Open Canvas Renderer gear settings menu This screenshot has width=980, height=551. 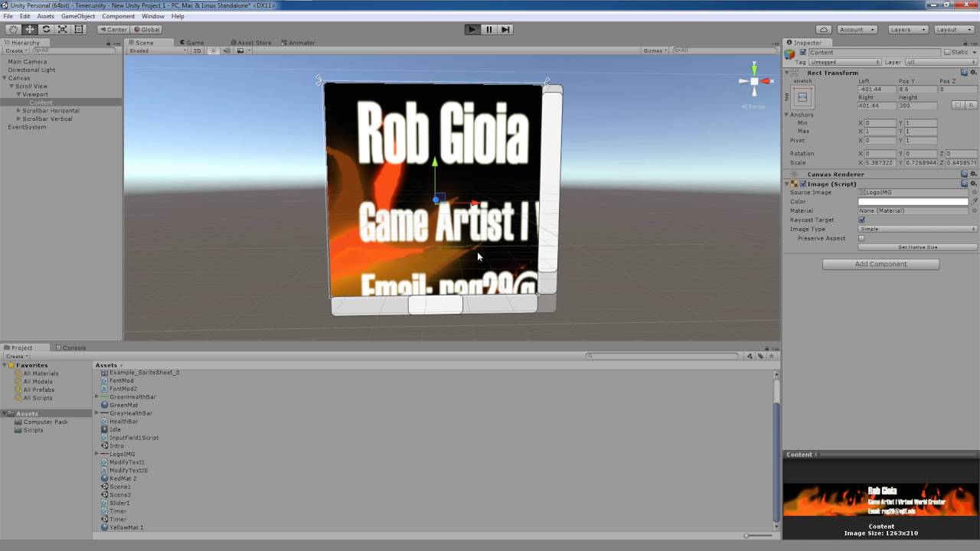click(974, 174)
